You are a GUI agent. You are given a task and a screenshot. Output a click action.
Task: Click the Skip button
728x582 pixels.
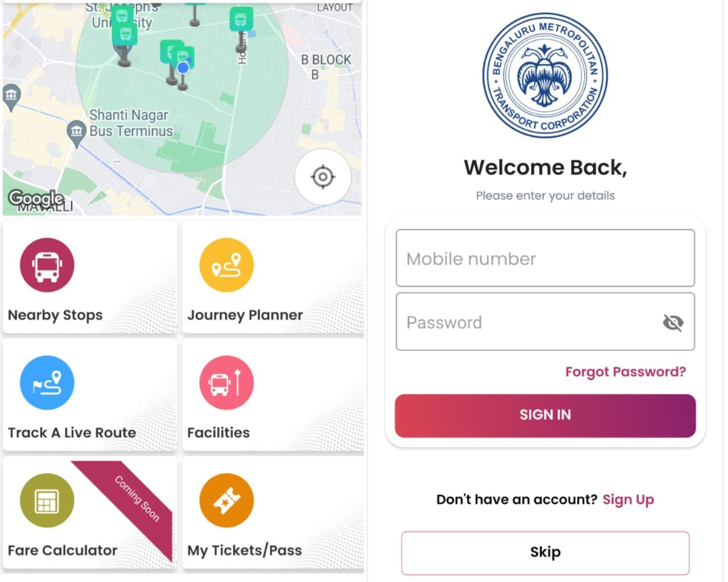(x=545, y=553)
